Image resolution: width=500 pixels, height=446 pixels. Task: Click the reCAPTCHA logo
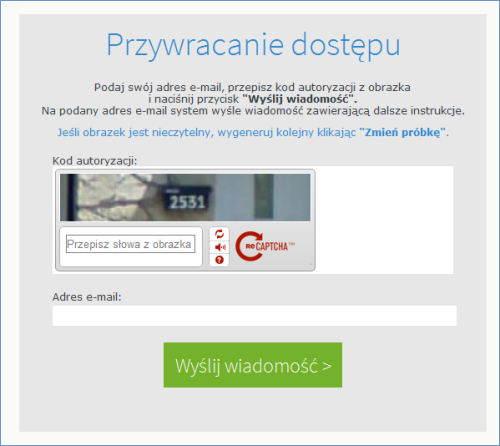tap(265, 246)
